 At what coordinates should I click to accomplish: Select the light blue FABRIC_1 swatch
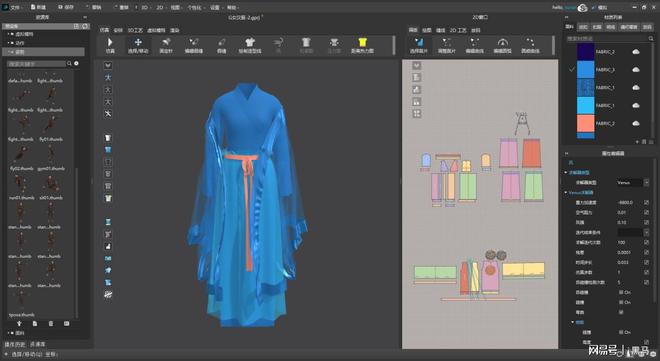pyautogui.click(x=585, y=105)
